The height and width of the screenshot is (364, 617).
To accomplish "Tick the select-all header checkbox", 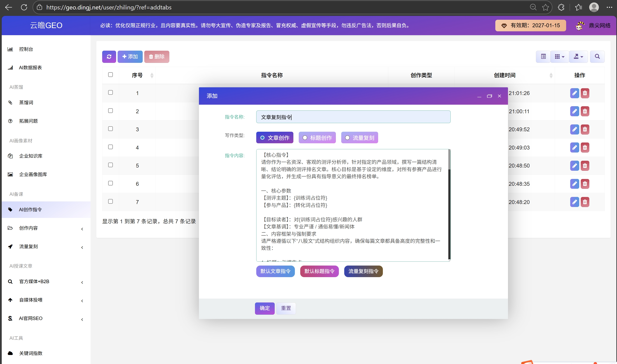I will (x=111, y=75).
